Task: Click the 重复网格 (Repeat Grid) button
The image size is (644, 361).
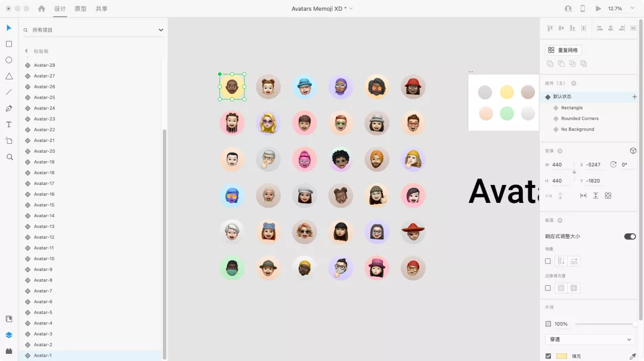Action: [563, 50]
